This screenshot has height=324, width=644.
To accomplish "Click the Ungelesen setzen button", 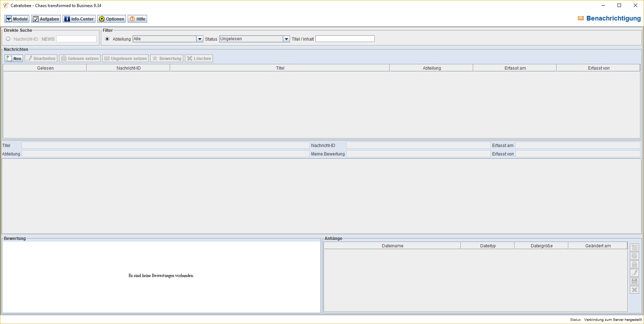I will coord(125,59).
